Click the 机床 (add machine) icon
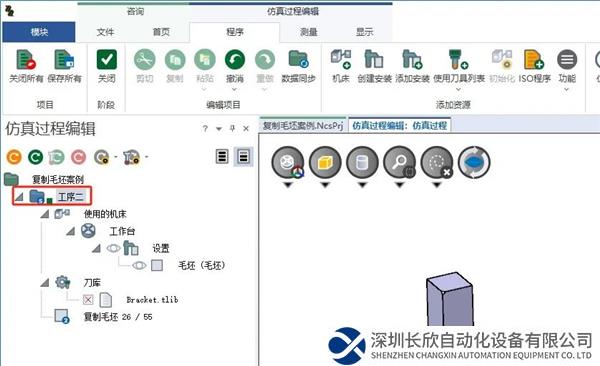This screenshot has height=366, width=600. 341,60
